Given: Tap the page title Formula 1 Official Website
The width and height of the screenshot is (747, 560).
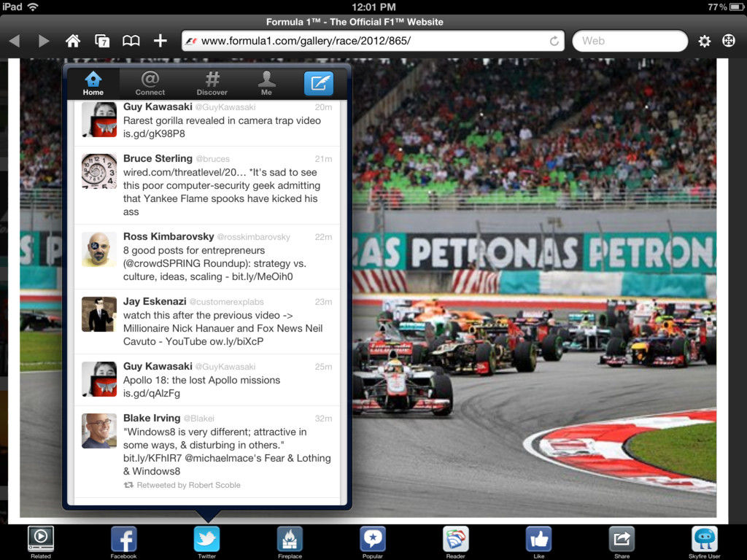Looking at the screenshot, I should (x=355, y=22).
